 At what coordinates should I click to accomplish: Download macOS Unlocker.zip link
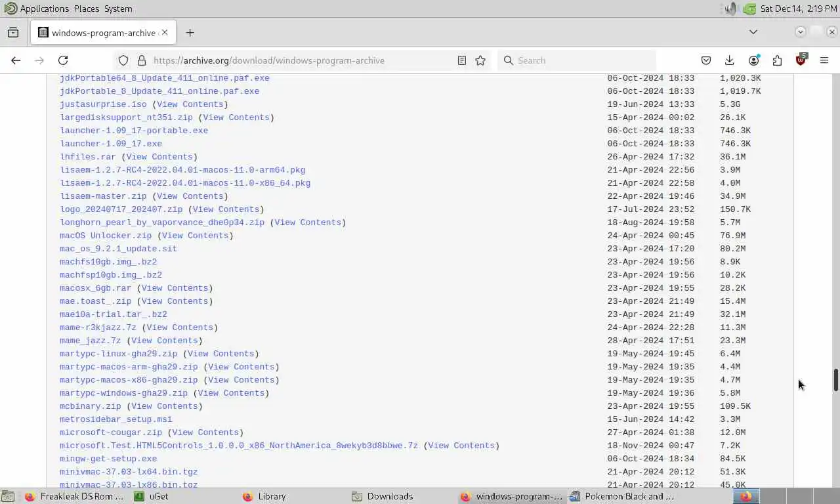[106, 236]
